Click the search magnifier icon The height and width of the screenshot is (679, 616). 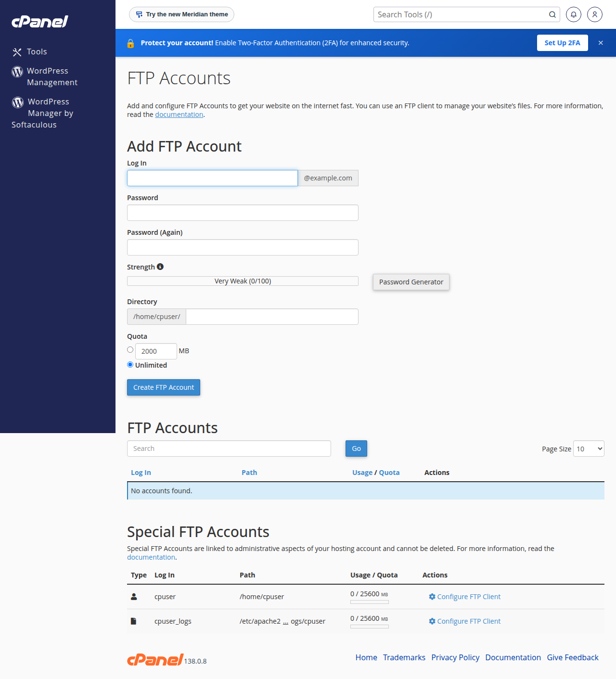coord(552,14)
